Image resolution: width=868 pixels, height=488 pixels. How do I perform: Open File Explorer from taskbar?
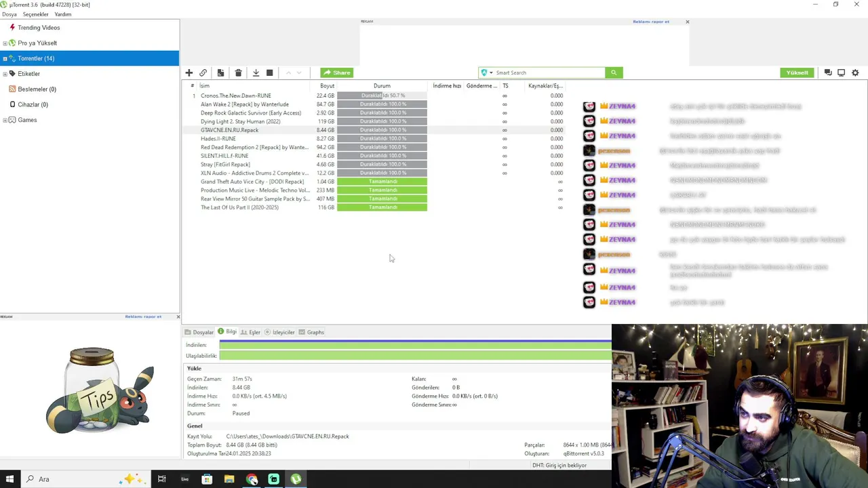229,479
